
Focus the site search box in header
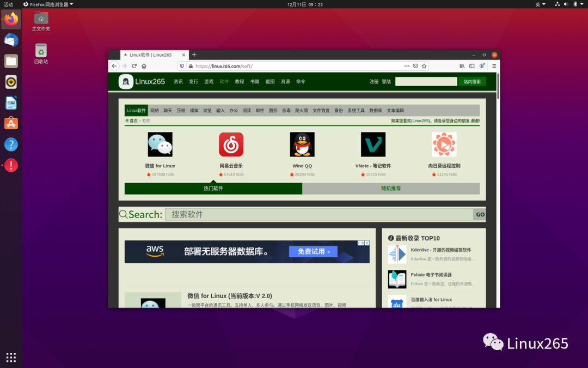(426, 81)
